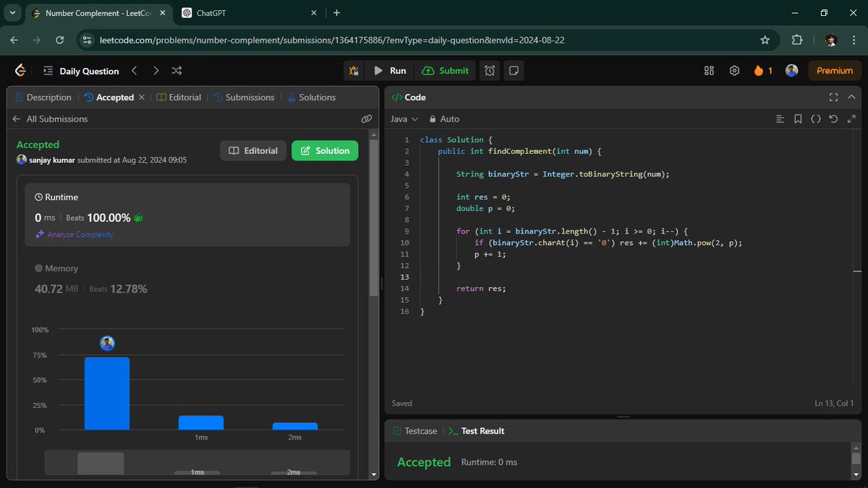Screen dimensions: 868x488
Task: Open the layout manager grid icon
Action: (709, 71)
